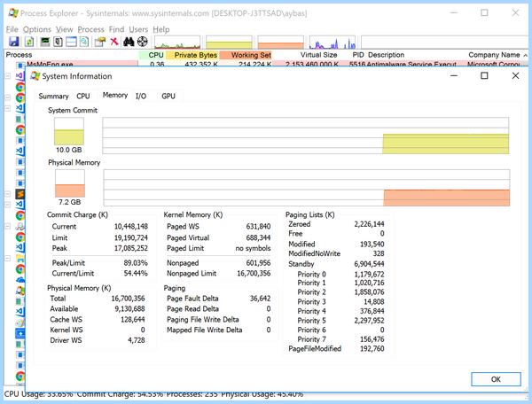
Task: Switch to the Summary tab
Action: [53, 97]
